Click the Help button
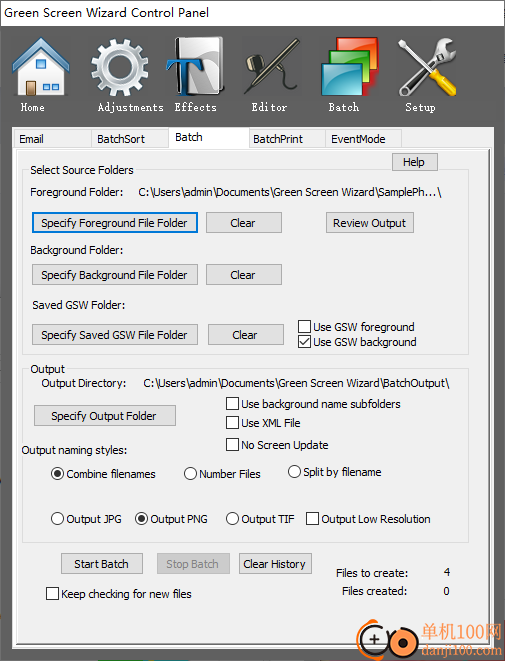Screen dimensions: 505x661 pos(414,162)
